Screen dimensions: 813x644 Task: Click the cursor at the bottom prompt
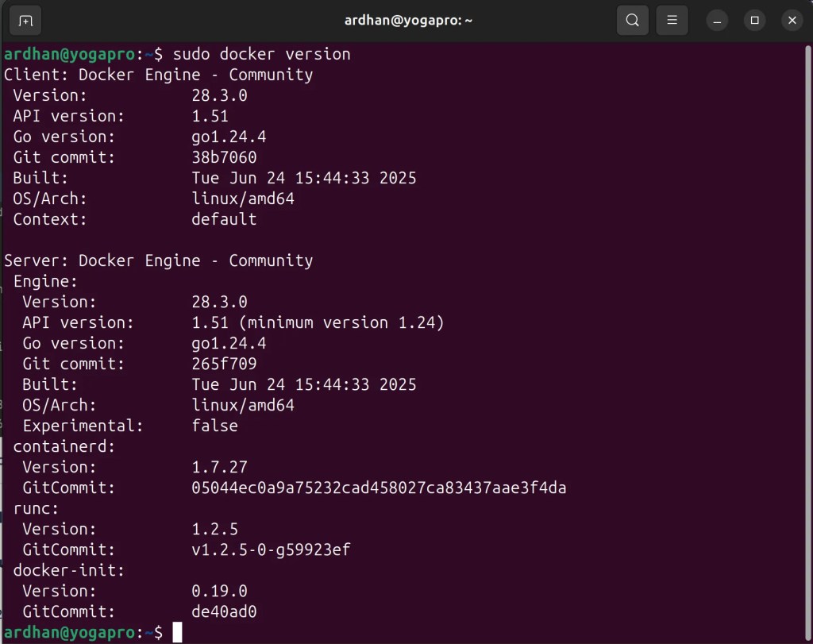tap(177, 633)
